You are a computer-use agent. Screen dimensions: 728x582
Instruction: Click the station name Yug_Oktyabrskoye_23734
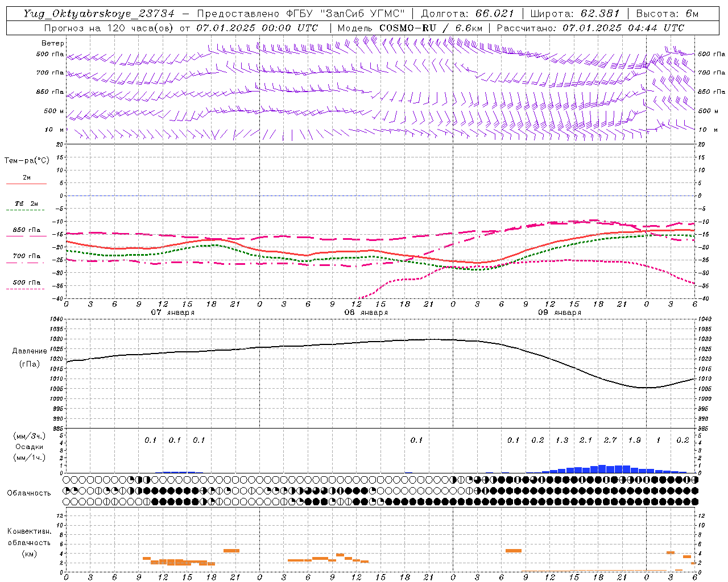(x=99, y=14)
